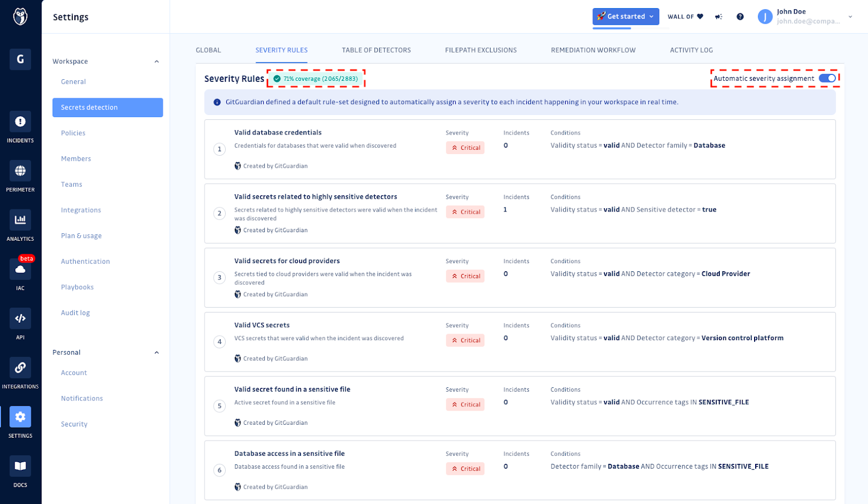
Task: Open the Filepath Exclusions tab
Action: (481, 50)
